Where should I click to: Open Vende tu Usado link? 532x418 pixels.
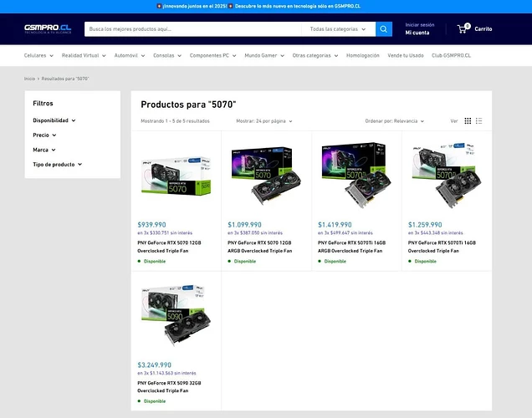[x=406, y=56]
